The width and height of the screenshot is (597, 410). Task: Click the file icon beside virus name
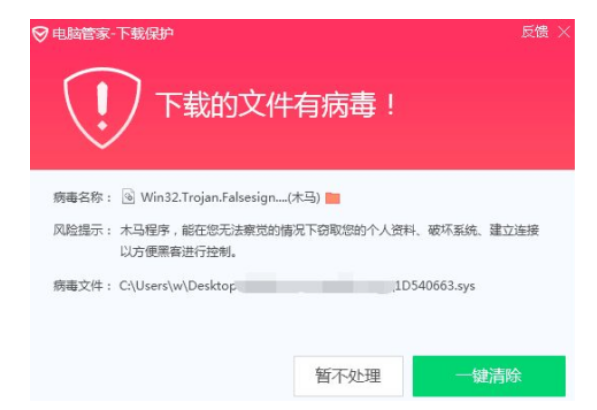pyautogui.click(x=128, y=197)
